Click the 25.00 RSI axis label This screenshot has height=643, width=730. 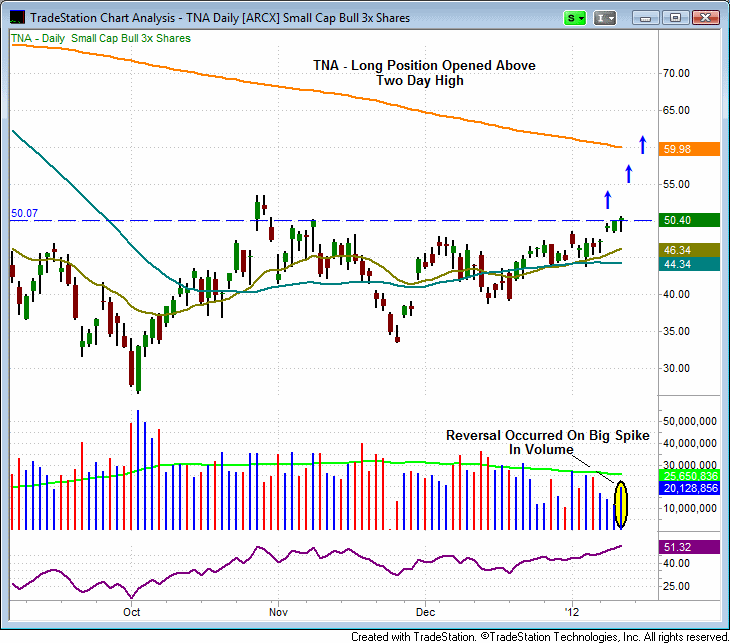[x=676, y=586]
